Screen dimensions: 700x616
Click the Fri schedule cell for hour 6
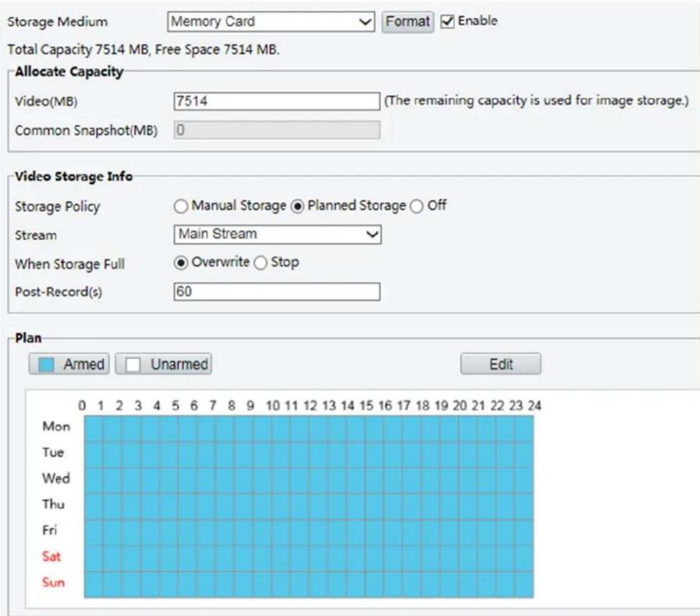(x=206, y=532)
